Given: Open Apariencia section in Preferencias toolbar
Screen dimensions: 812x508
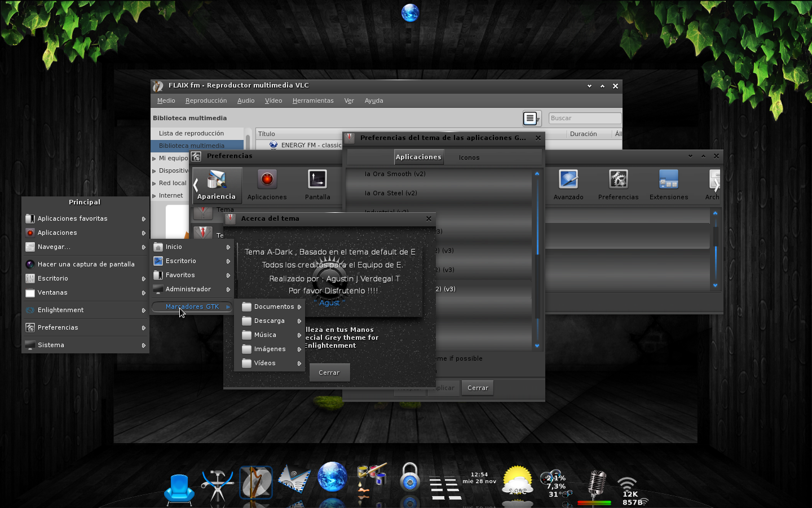Looking at the screenshot, I should pyautogui.click(x=217, y=185).
